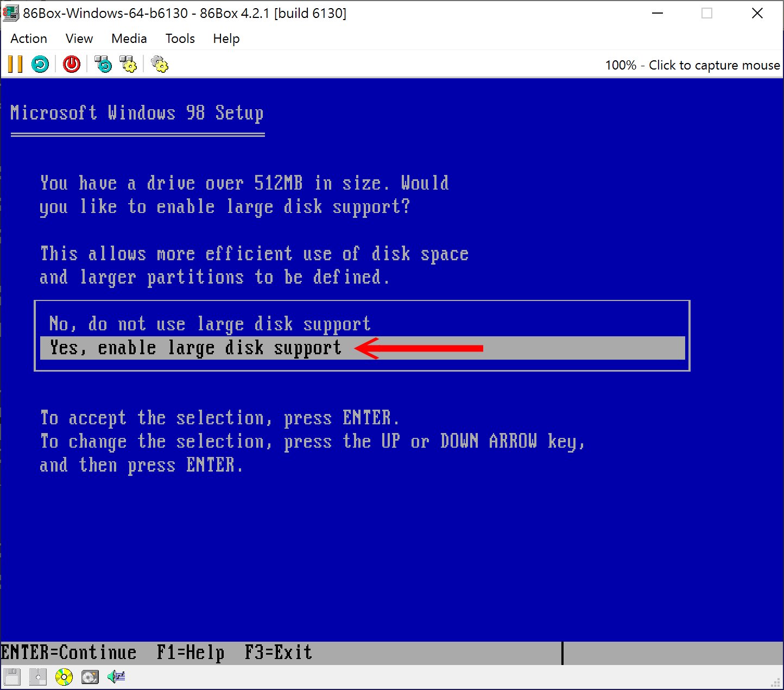Image resolution: width=784 pixels, height=690 pixels.
Task: Click the sound speaker status icon
Action: coord(116,677)
